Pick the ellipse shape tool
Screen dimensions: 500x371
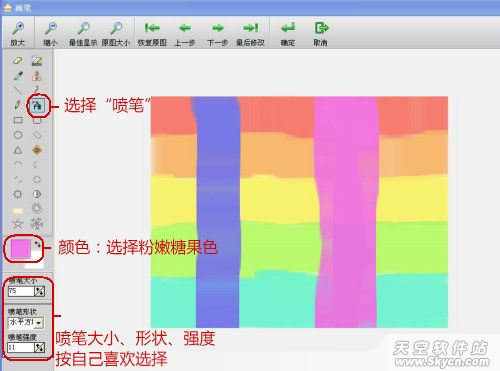pyautogui.click(x=18, y=135)
